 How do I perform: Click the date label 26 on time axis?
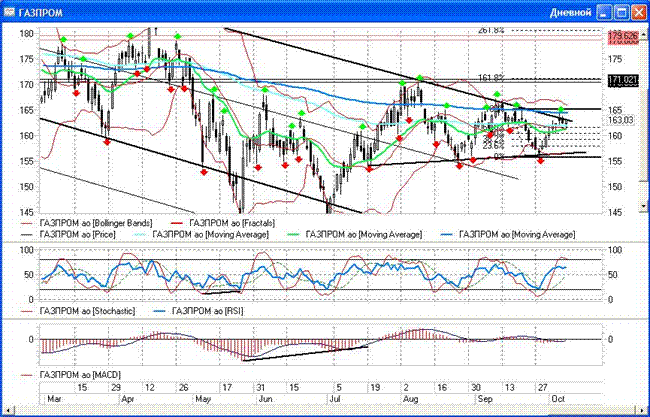[x=184, y=388]
